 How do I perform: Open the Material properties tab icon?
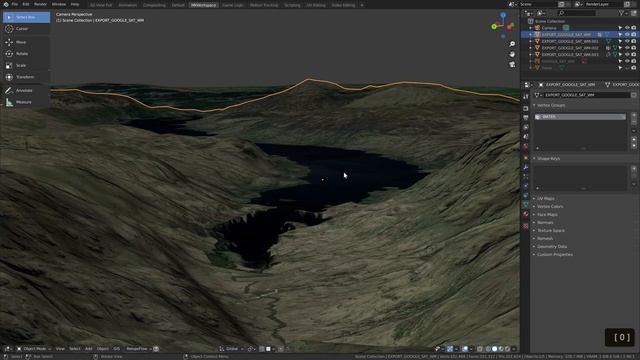526,214
